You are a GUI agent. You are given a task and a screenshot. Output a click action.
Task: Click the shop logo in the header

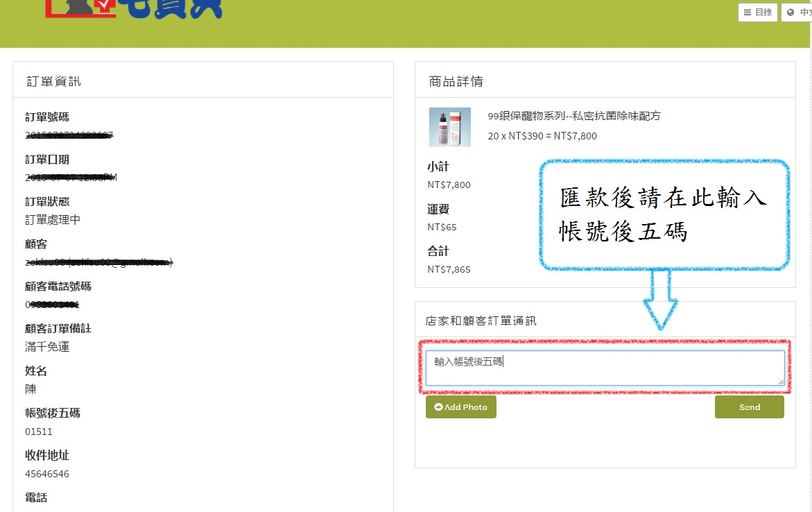(x=133, y=9)
